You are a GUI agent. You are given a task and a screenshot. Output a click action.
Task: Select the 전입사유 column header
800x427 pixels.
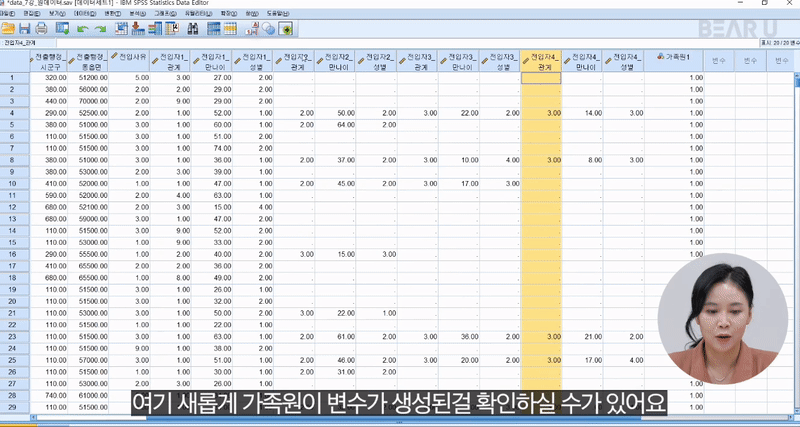coord(129,61)
